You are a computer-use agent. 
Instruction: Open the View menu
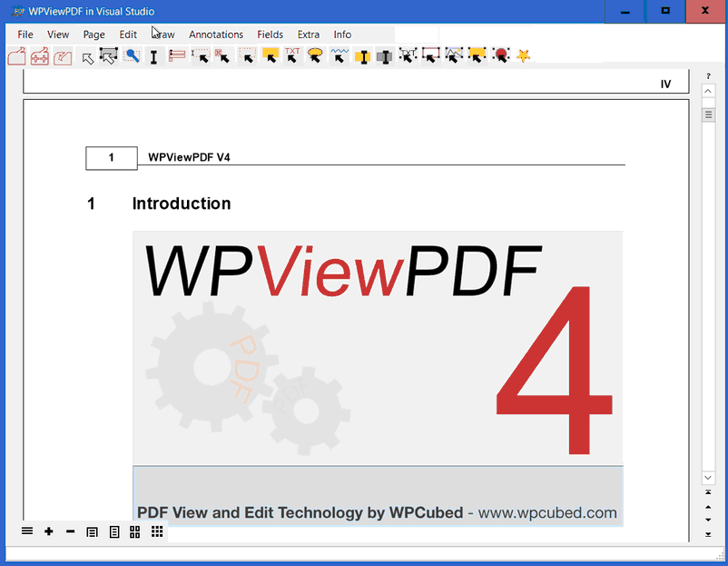58,35
